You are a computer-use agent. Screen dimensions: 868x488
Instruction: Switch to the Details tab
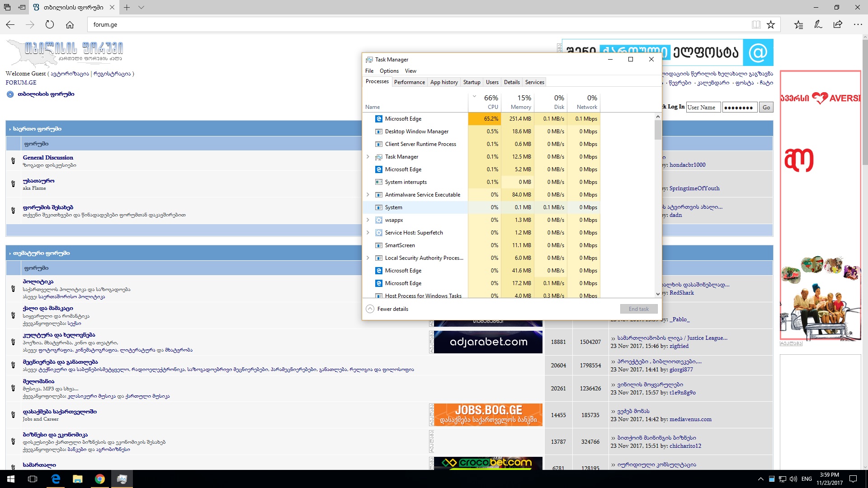click(512, 82)
